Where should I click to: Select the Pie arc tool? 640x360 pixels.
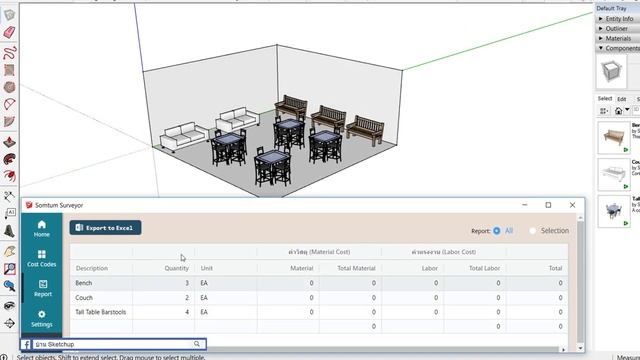pos(9,122)
